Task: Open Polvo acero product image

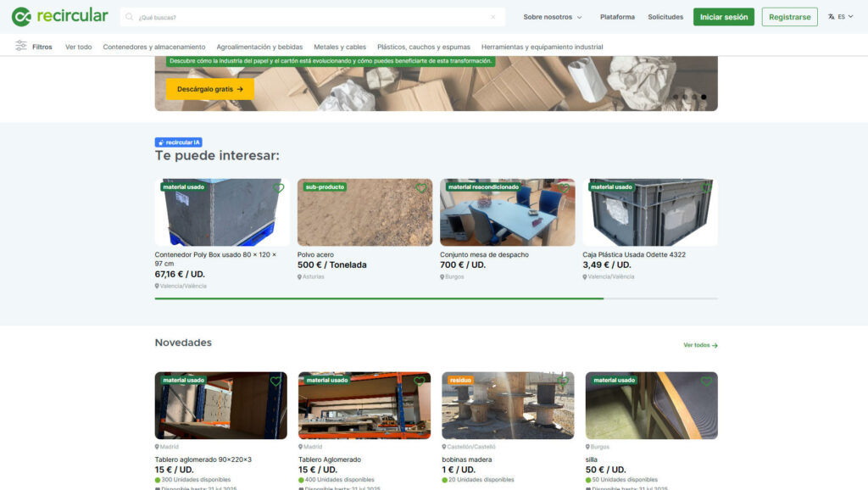Action: pyautogui.click(x=364, y=212)
